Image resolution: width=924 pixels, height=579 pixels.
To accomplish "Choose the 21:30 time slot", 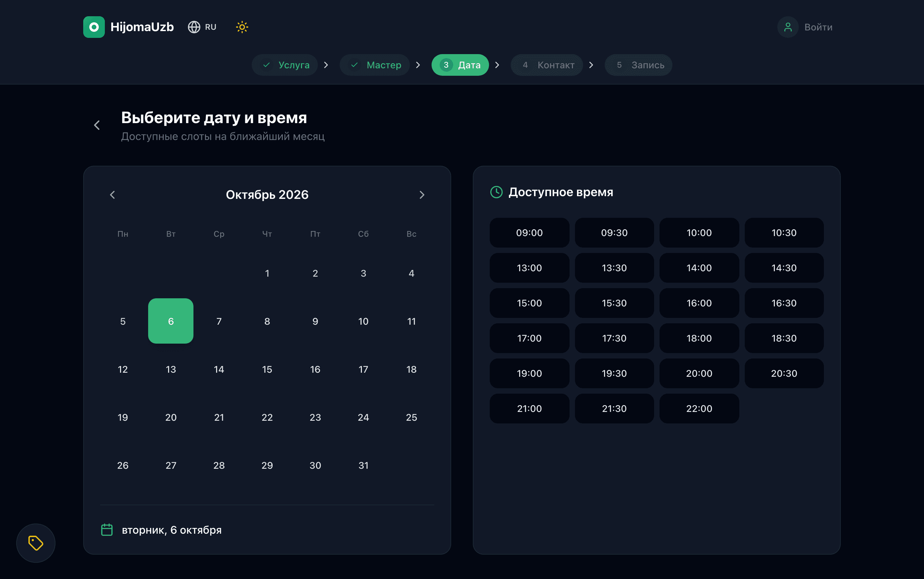I will (x=614, y=409).
